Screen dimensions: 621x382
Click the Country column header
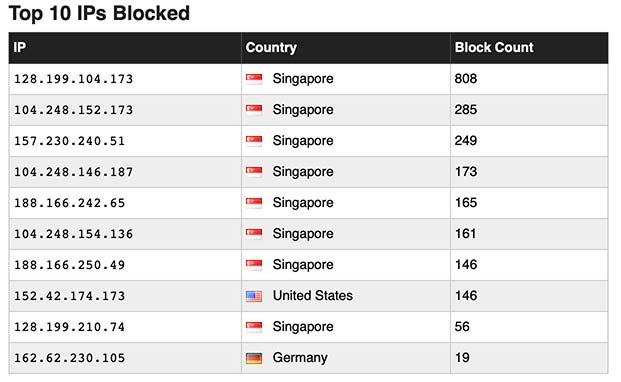tap(271, 48)
